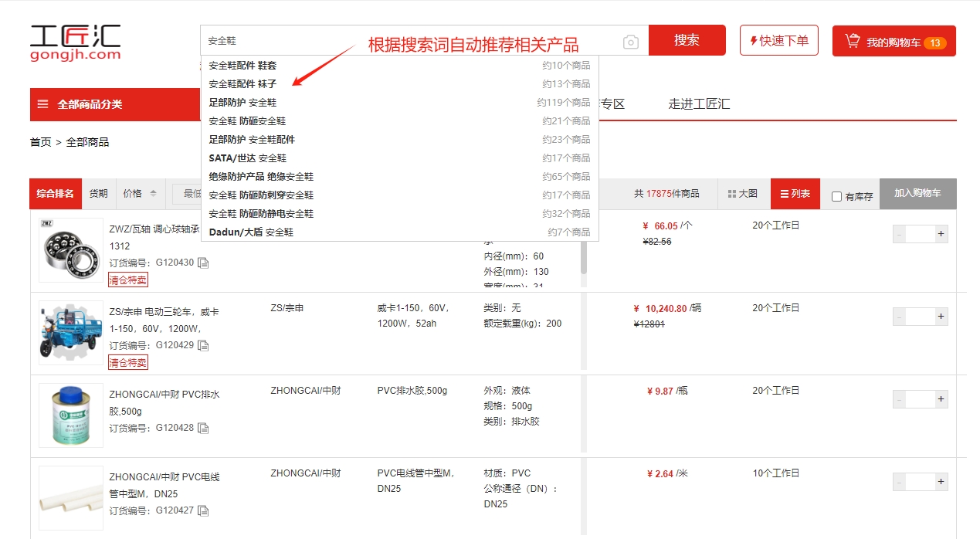Click price ¥ 66.05
Image resolution: width=980 pixels, height=539 pixels.
point(660,226)
